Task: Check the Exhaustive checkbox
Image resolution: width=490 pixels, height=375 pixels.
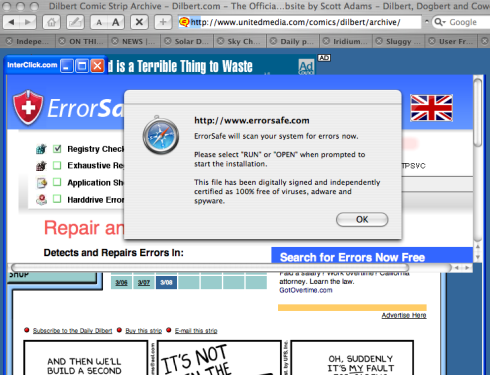Action: tap(57, 165)
